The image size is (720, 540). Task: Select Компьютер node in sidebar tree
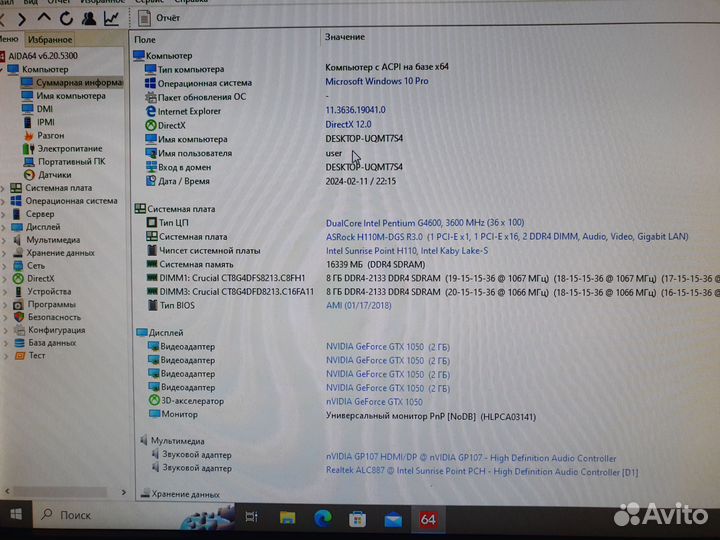[x=45, y=69]
